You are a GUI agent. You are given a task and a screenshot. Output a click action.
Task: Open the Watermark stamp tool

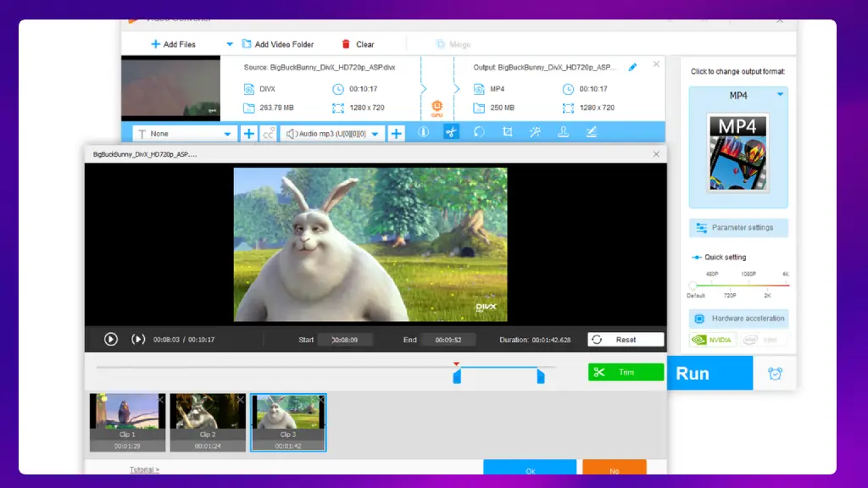click(563, 131)
